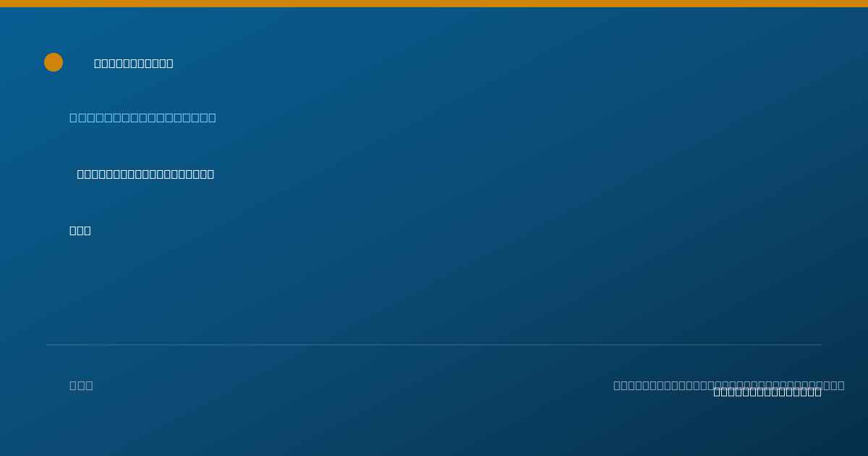The height and width of the screenshot is (456, 868).
Task: Click the last character of title beside circle
Action: coord(170,63)
